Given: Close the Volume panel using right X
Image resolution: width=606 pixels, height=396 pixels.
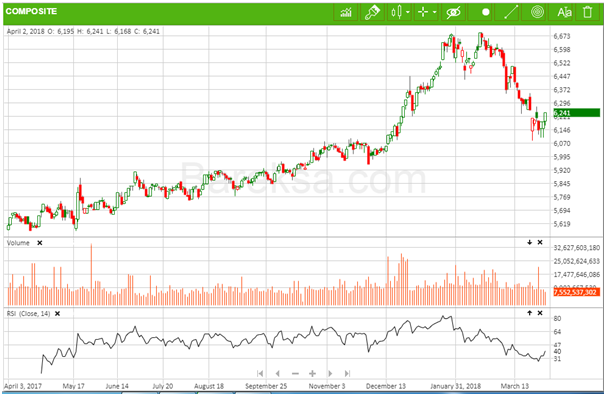Looking at the screenshot, I should (x=540, y=242).
